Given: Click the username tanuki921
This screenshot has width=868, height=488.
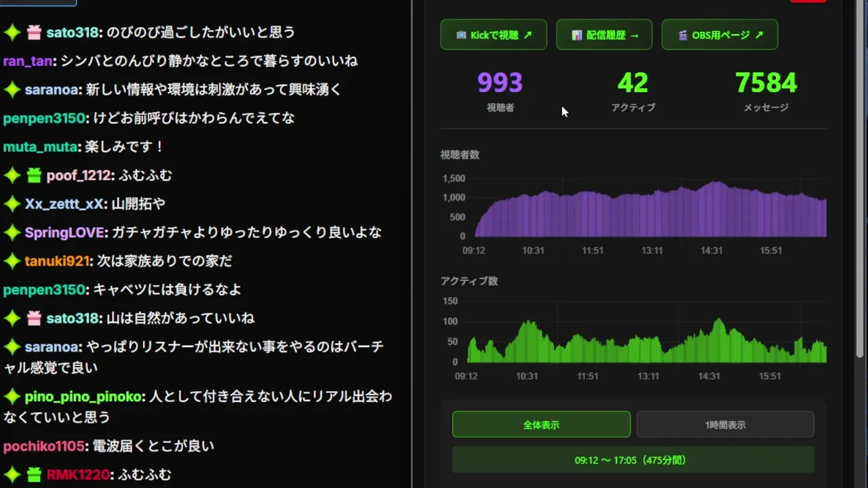Looking at the screenshot, I should (x=57, y=261).
